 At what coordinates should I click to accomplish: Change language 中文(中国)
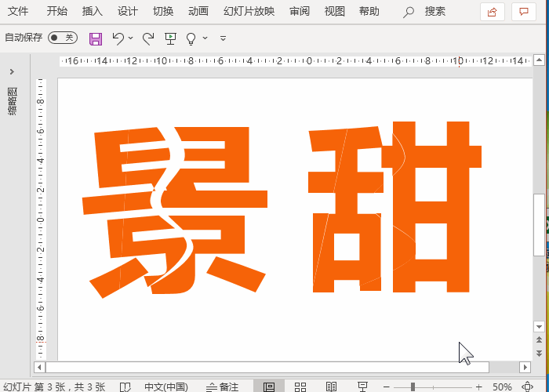(166, 387)
